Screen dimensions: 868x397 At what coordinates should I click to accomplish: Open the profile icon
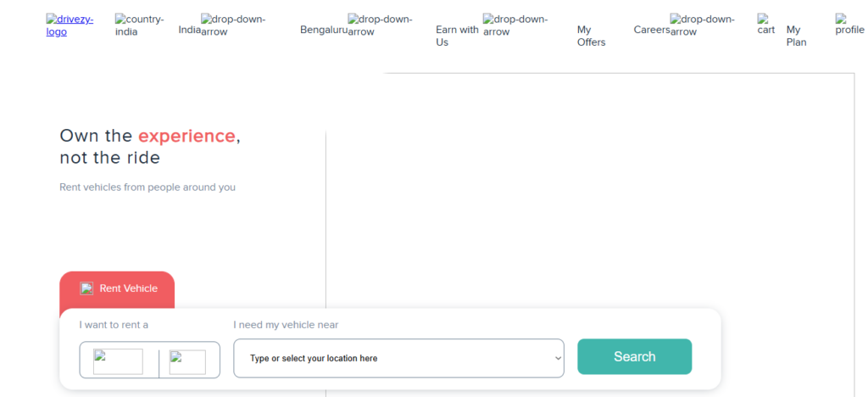[x=849, y=24]
